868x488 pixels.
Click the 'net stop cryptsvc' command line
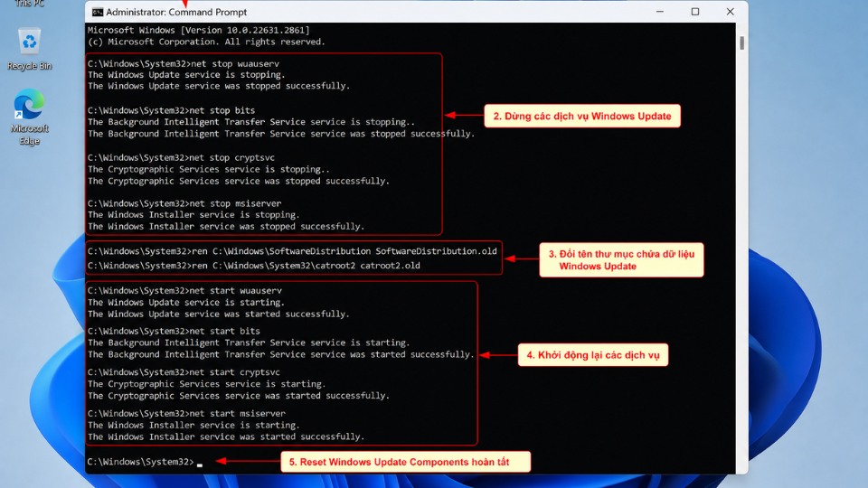point(181,157)
